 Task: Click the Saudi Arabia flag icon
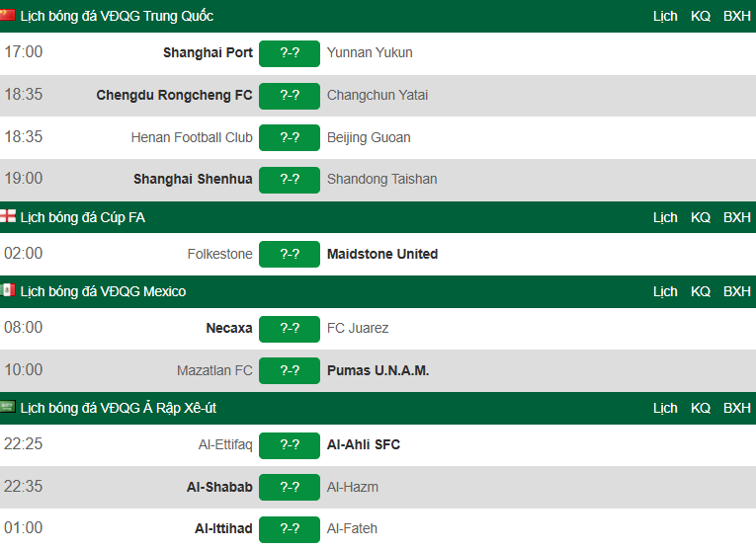click(8, 407)
